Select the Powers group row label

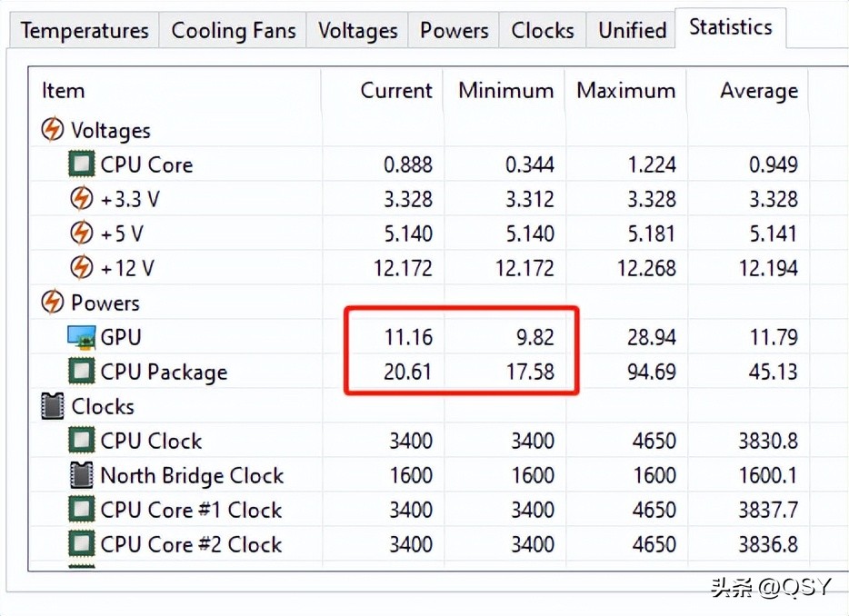(x=105, y=303)
